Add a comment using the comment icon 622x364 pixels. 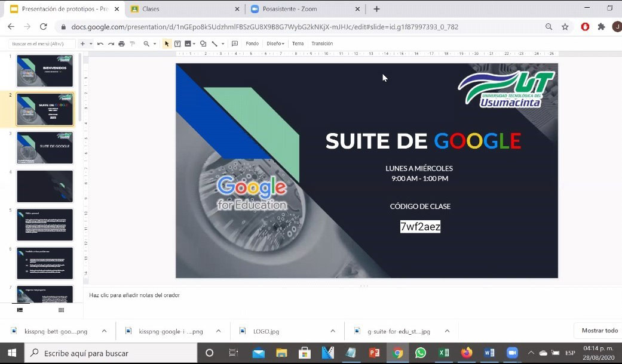click(235, 44)
